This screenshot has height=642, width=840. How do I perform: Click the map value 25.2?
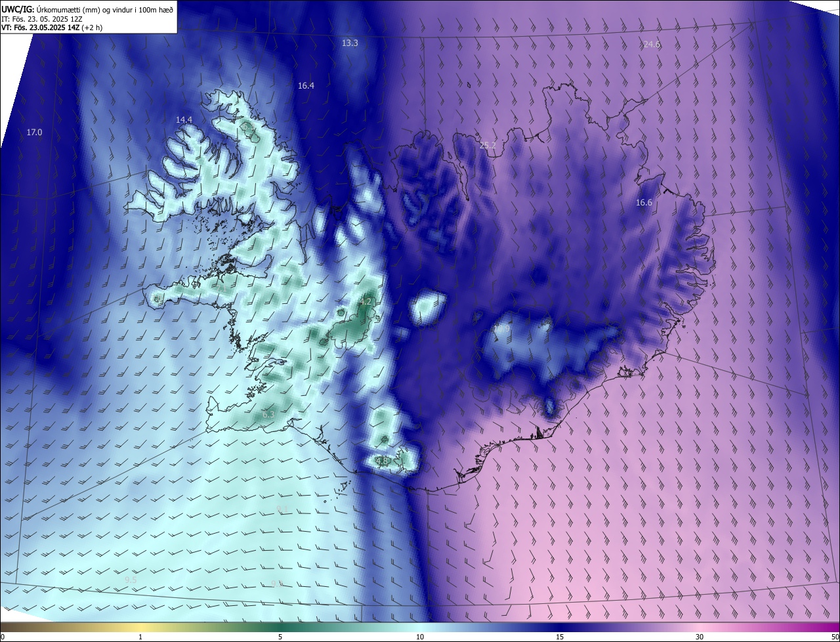point(488,146)
